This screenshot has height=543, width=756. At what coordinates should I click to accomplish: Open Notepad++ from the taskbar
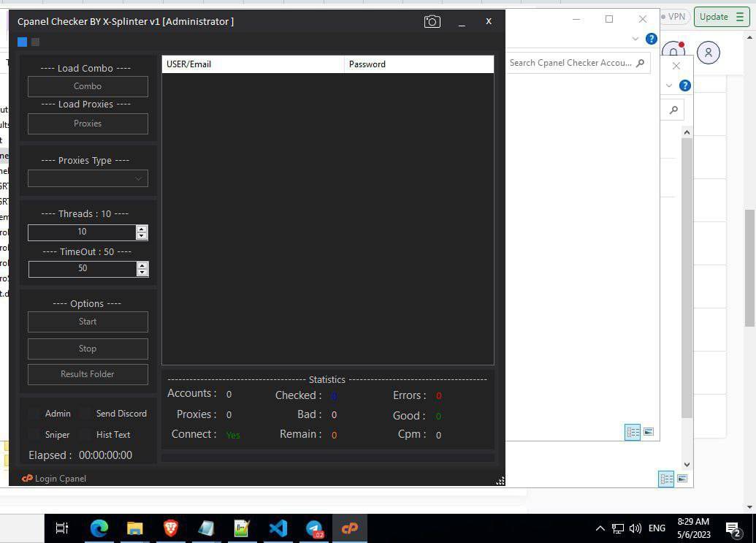[x=241, y=528]
